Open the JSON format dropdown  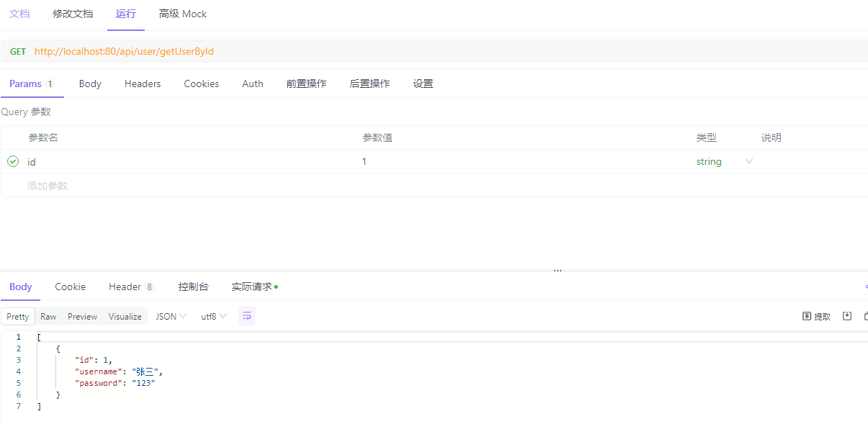[x=171, y=316]
